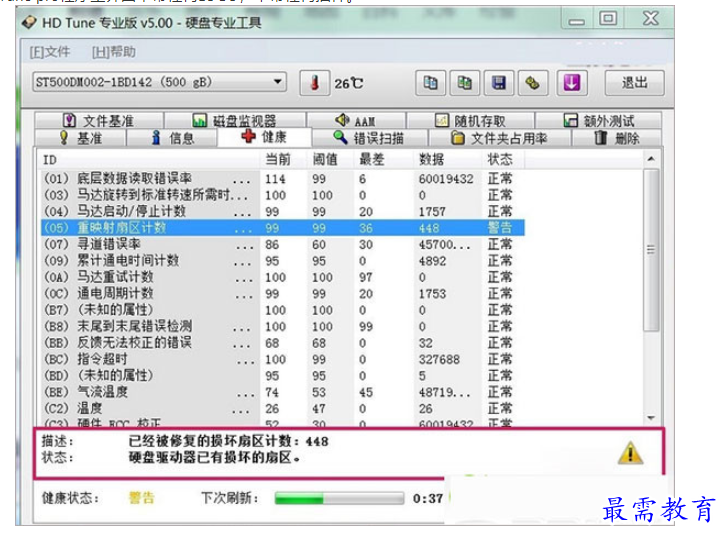Click data value 60019432 in row 01

click(x=446, y=179)
